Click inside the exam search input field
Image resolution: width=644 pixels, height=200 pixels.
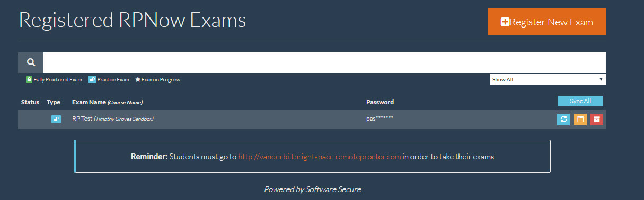click(x=325, y=62)
